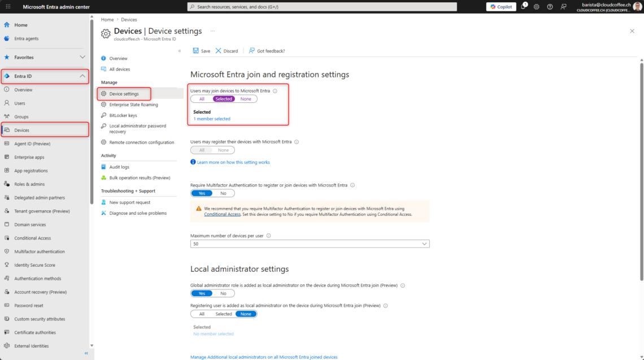Click info icon beside Maximum devices per user
Image resolution: width=644 pixels, height=360 pixels.
tap(268, 236)
